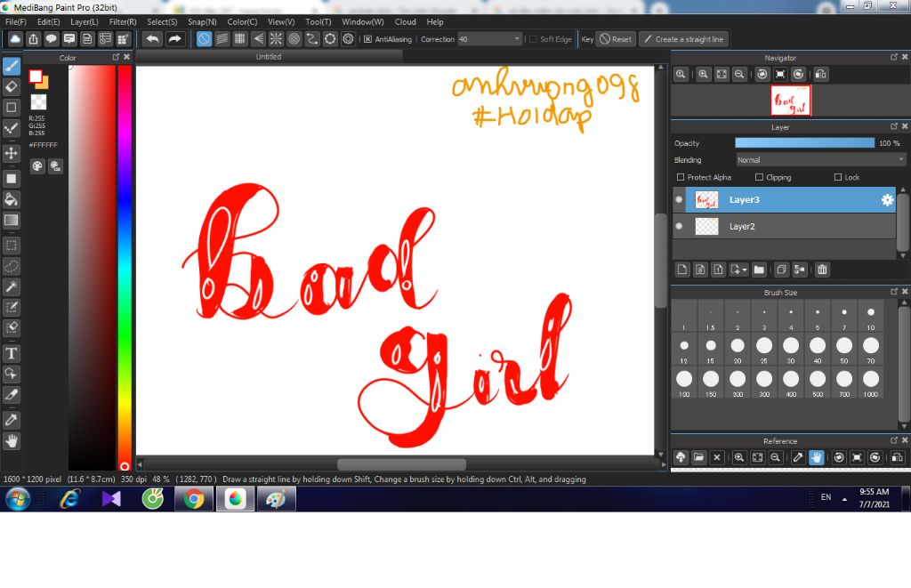Click the foreground color swatch
The height and width of the screenshot is (588, 911).
coord(36,77)
